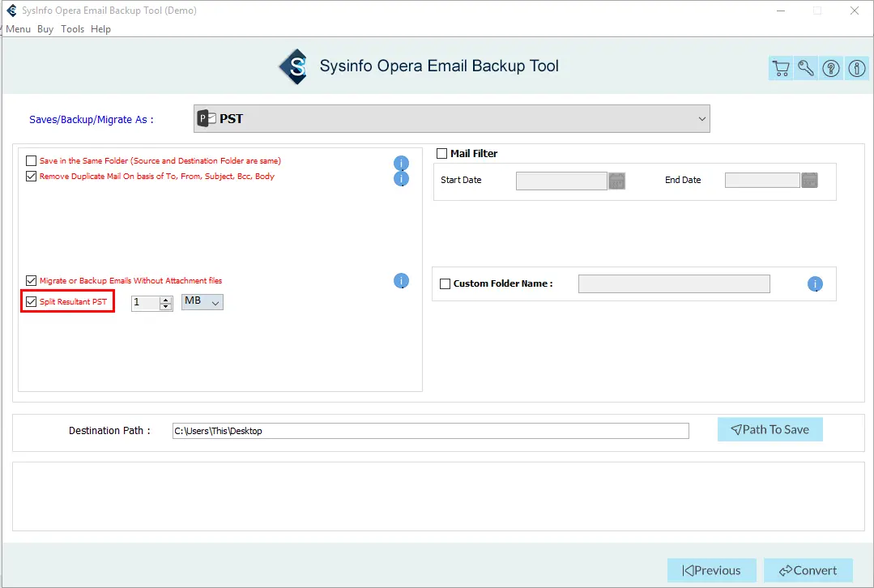Click the about info icon in header
874x588 pixels.
point(856,69)
